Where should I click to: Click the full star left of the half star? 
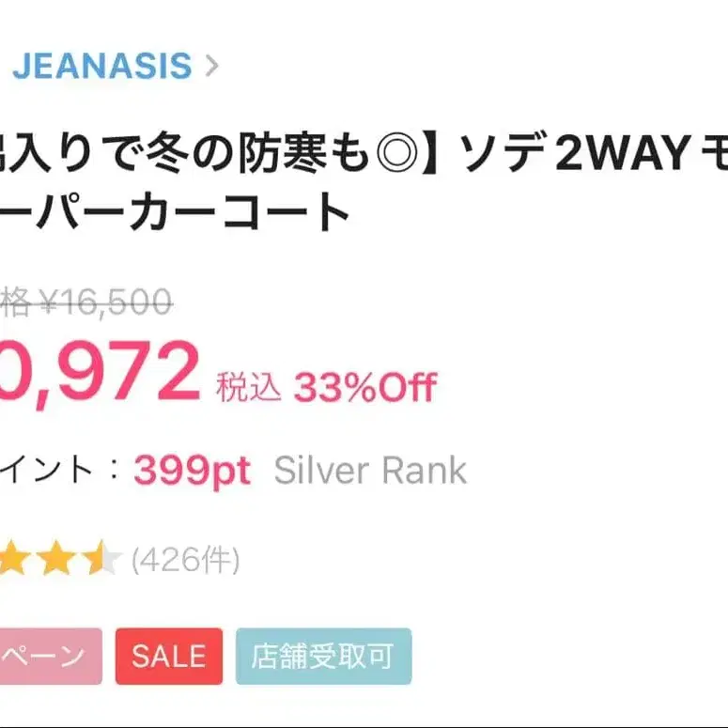tap(56, 561)
